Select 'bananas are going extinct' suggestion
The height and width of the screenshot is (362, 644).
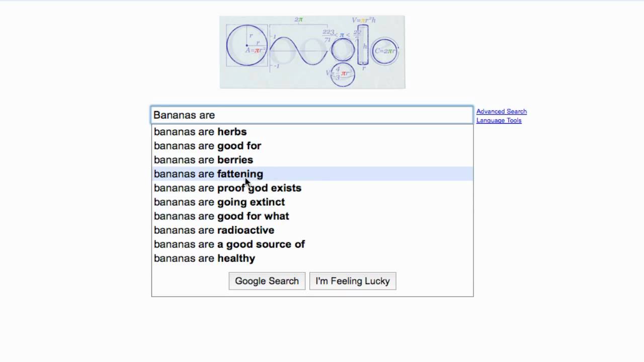[x=219, y=202]
